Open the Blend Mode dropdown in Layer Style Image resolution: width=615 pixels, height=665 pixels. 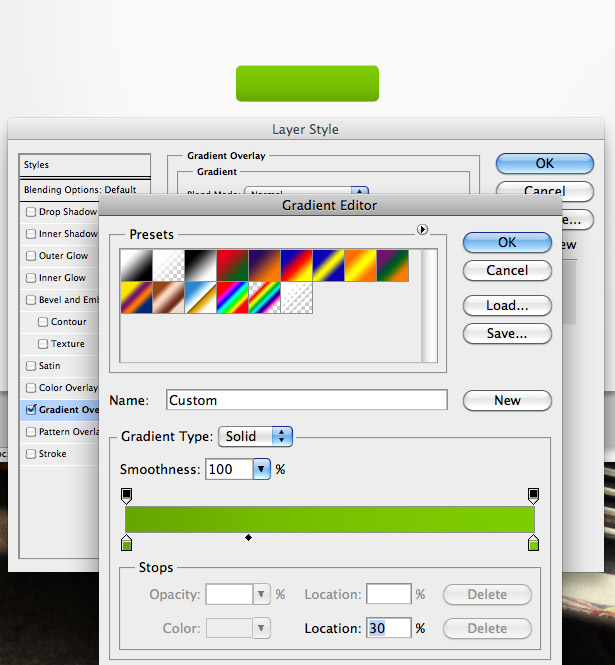[307, 191]
